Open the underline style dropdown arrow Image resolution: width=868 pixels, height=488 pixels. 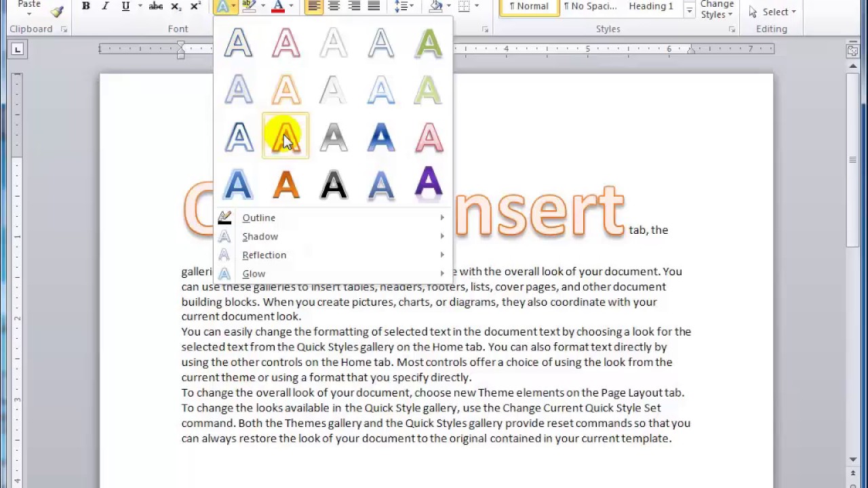140,6
